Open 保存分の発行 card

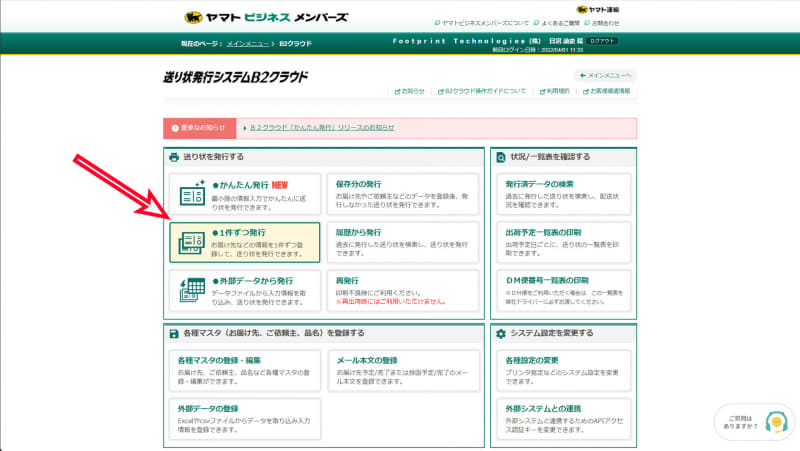coord(403,194)
